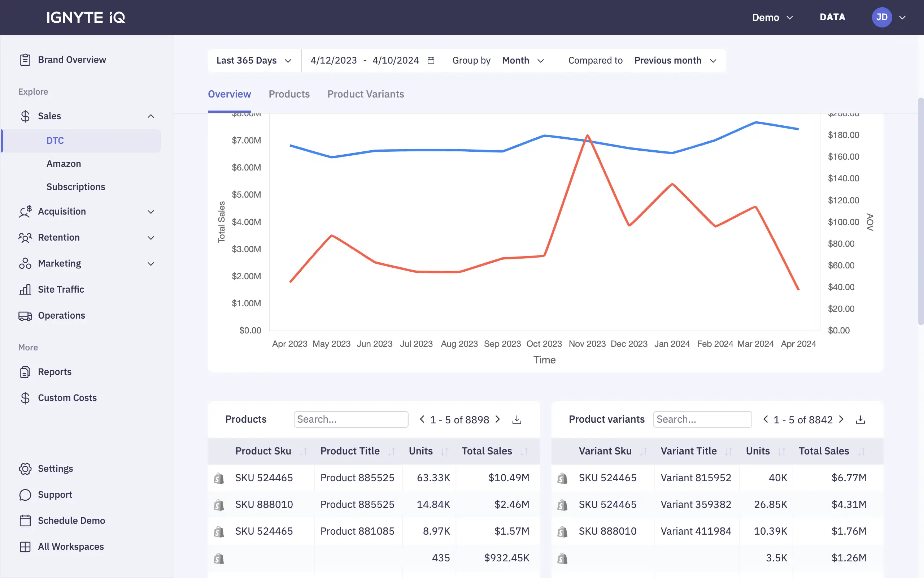Go to previous page of Product variants

(766, 419)
